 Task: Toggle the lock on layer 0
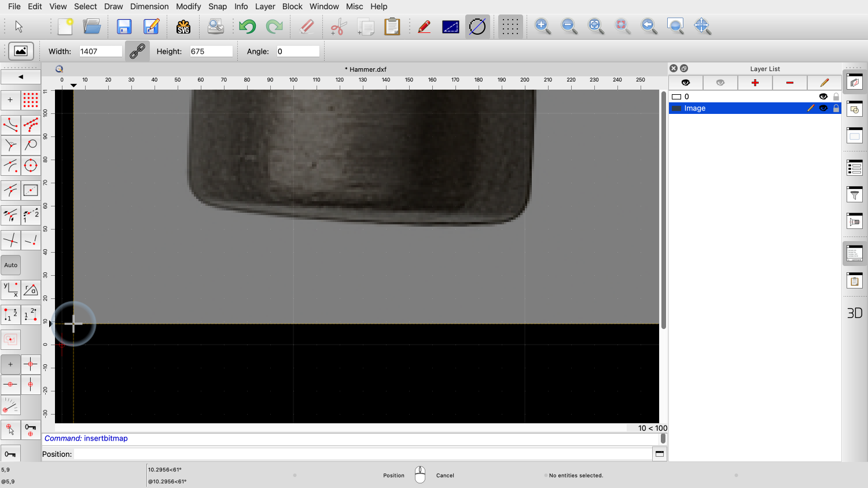[836, 97]
